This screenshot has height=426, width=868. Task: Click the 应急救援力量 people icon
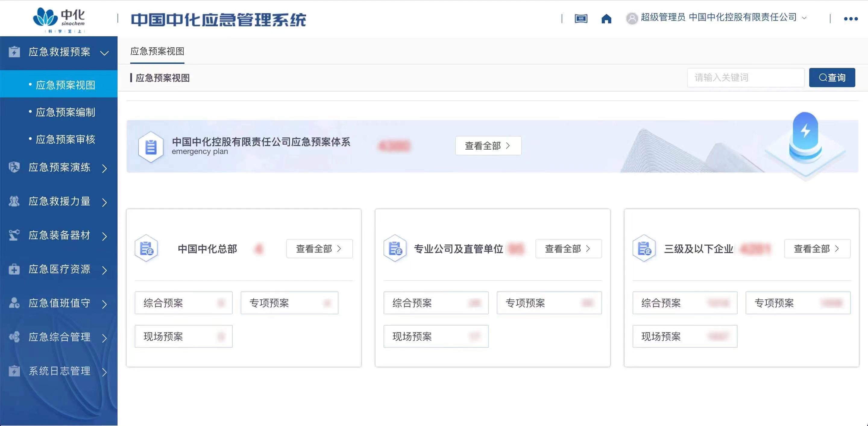tap(14, 201)
